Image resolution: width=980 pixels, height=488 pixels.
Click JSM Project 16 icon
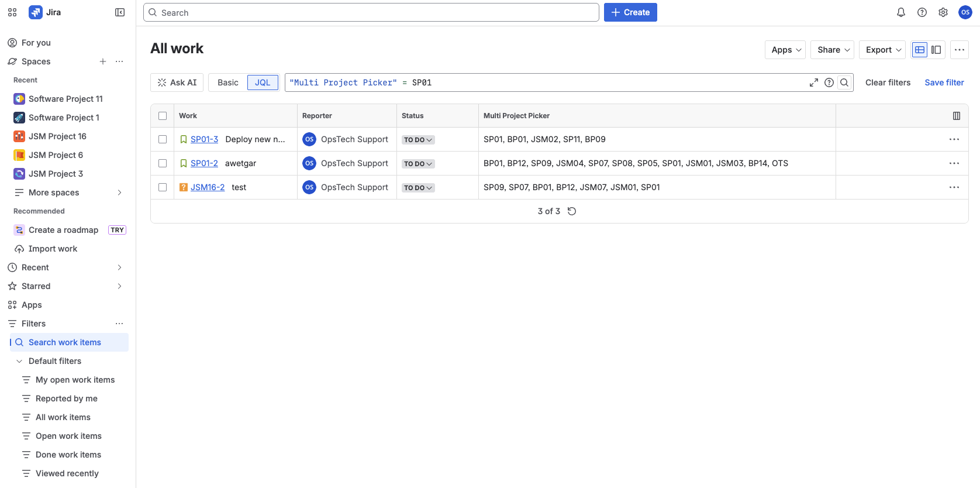(x=19, y=136)
